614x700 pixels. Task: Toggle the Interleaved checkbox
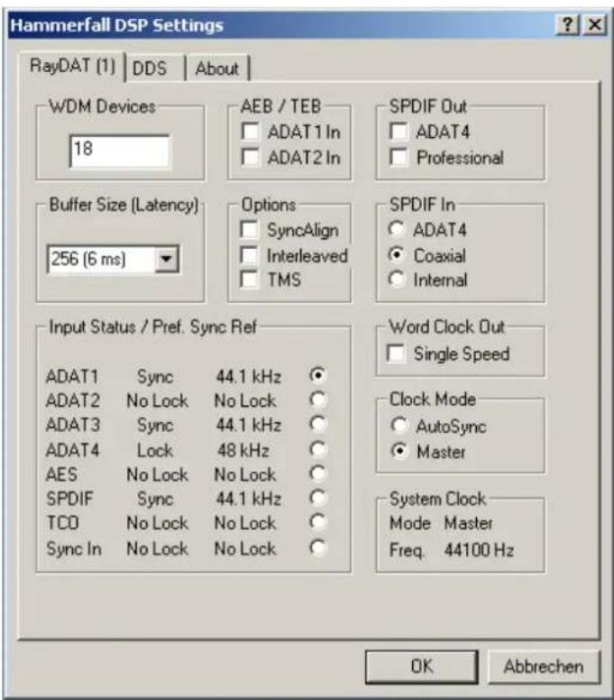click(249, 255)
